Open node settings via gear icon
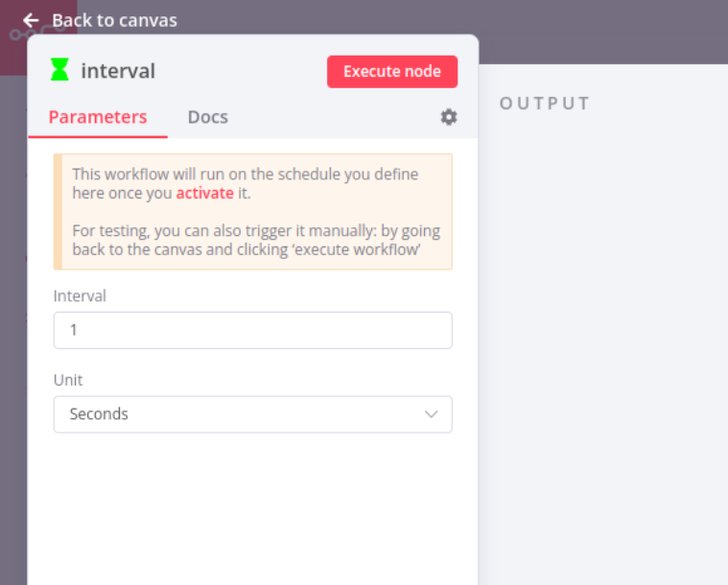728x585 pixels. (448, 117)
